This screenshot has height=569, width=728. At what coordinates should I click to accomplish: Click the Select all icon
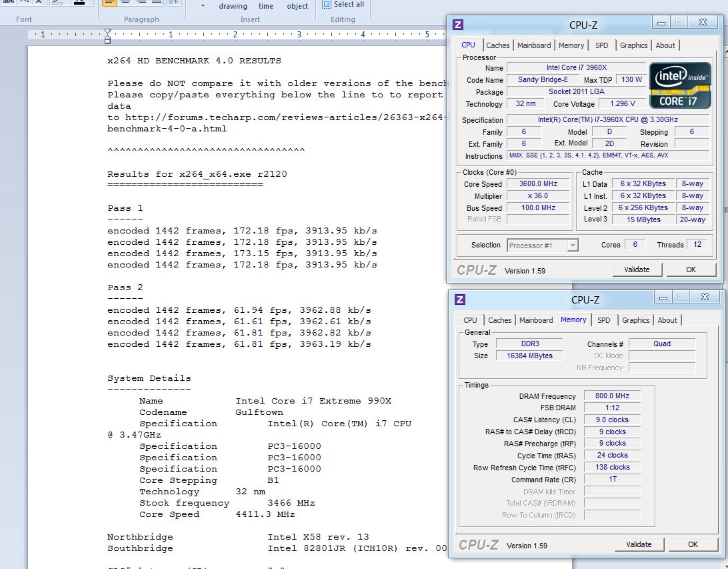pyautogui.click(x=327, y=4)
